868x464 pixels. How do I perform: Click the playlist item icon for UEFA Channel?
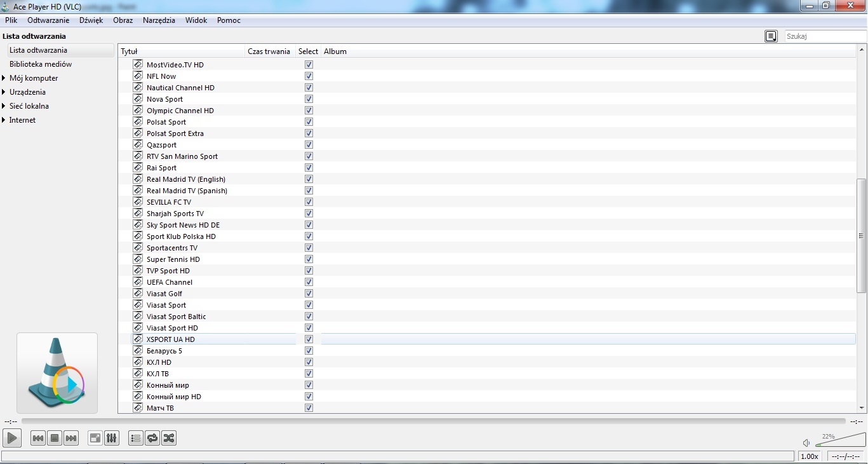click(138, 282)
